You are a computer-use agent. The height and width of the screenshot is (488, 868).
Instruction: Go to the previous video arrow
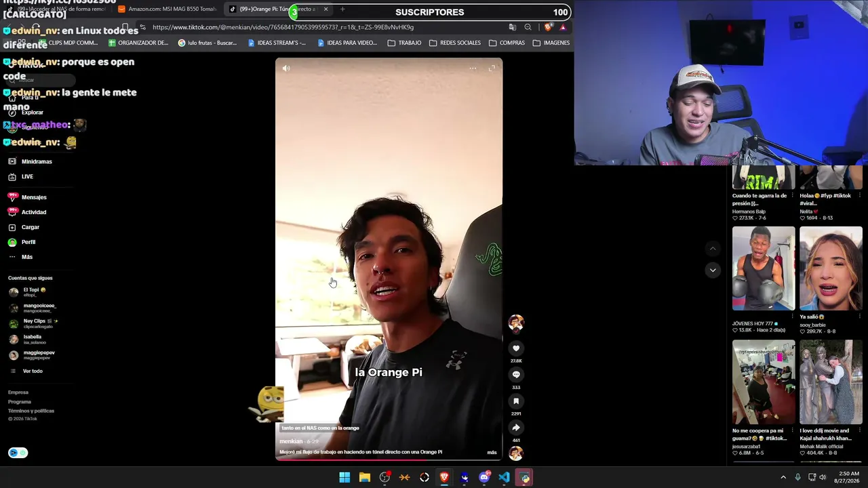(x=712, y=249)
